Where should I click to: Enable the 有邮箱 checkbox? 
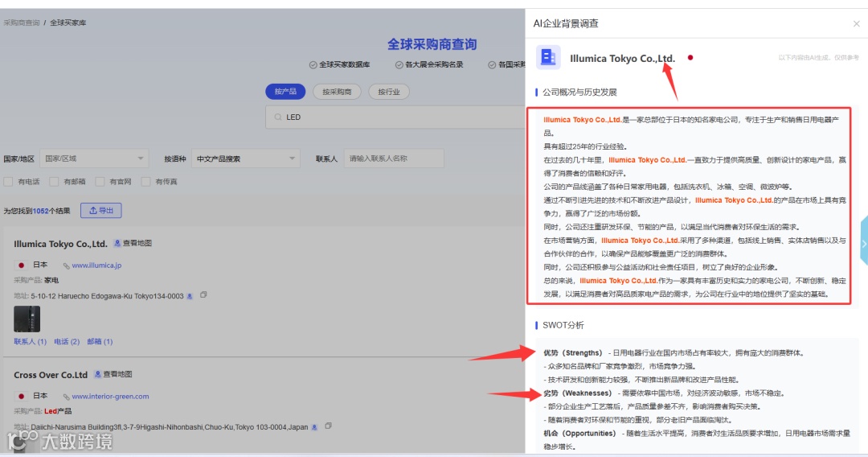pos(55,182)
